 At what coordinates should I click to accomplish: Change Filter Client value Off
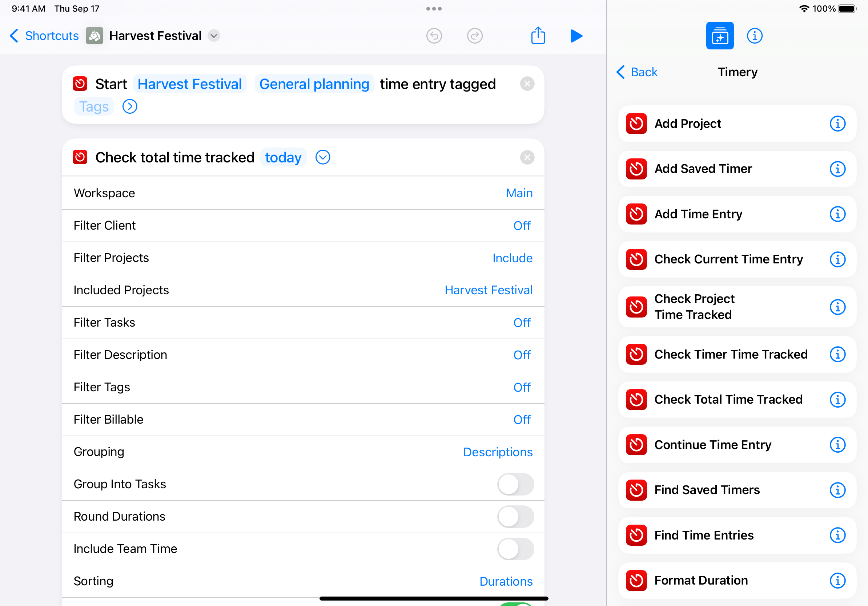tap(522, 226)
